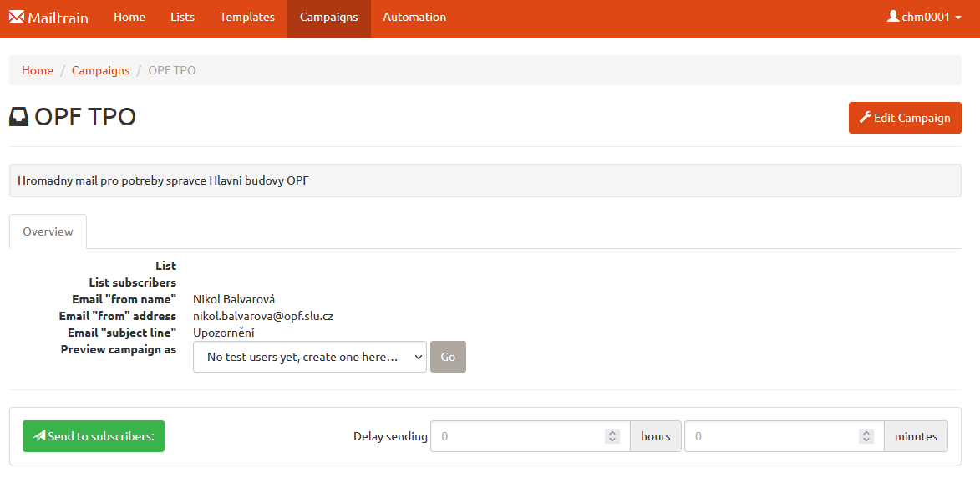980x483 pixels.
Task: Open the chm0001 account dropdown caret
Action: pyautogui.click(x=958, y=18)
